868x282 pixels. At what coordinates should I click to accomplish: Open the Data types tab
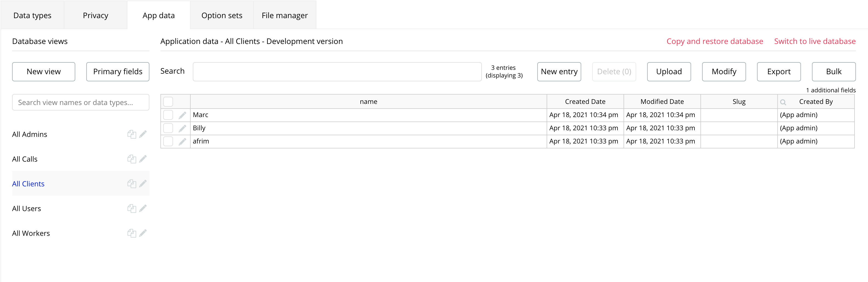(x=32, y=15)
